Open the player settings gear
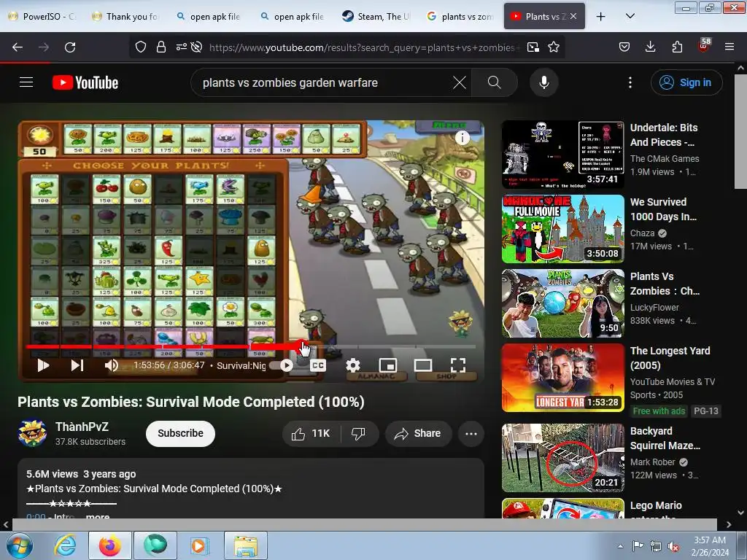This screenshot has width=747, height=560. [x=353, y=365]
